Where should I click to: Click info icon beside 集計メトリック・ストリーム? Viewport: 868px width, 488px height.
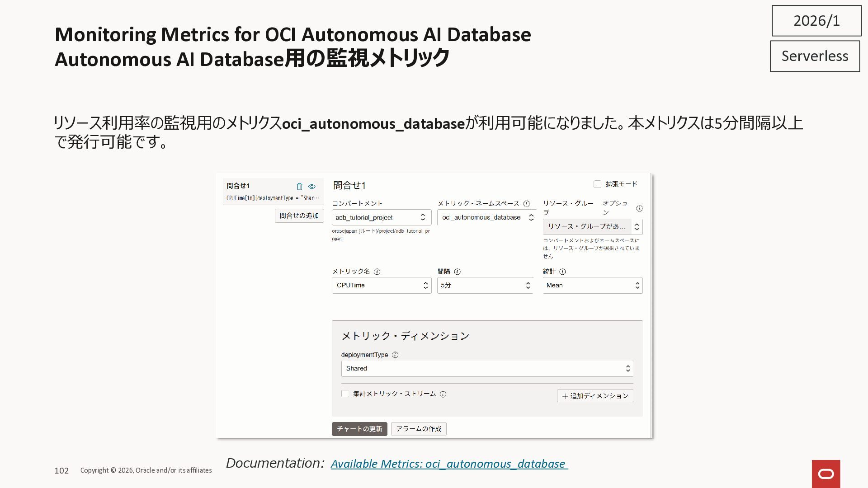443,394
